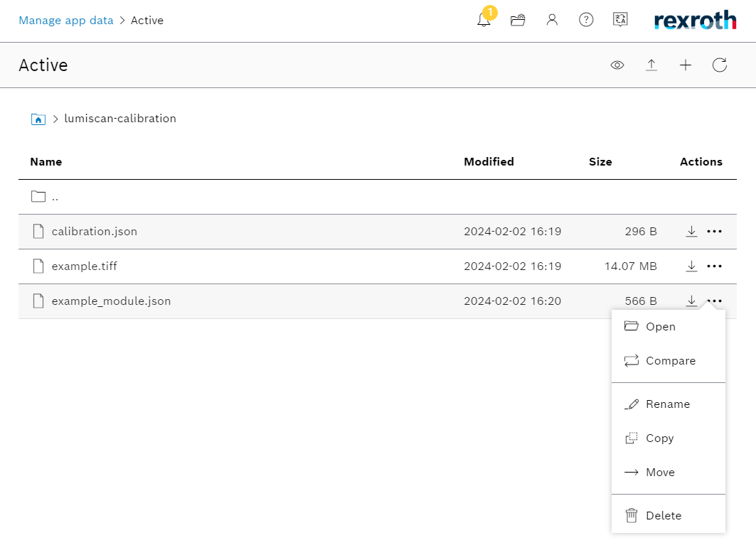Image resolution: width=756 pixels, height=550 pixels.
Task: Click the 'Active' page heading
Action: [x=43, y=65]
